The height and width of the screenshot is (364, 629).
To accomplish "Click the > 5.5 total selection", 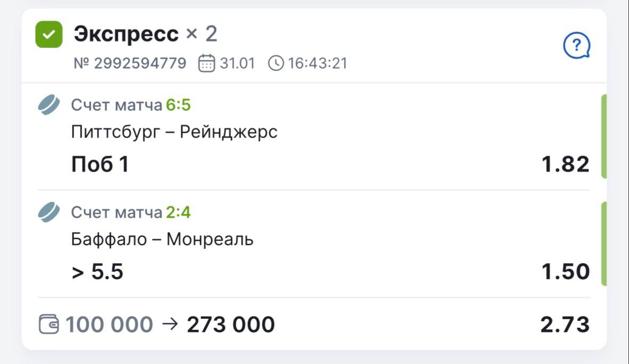I will [x=97, y=272].
